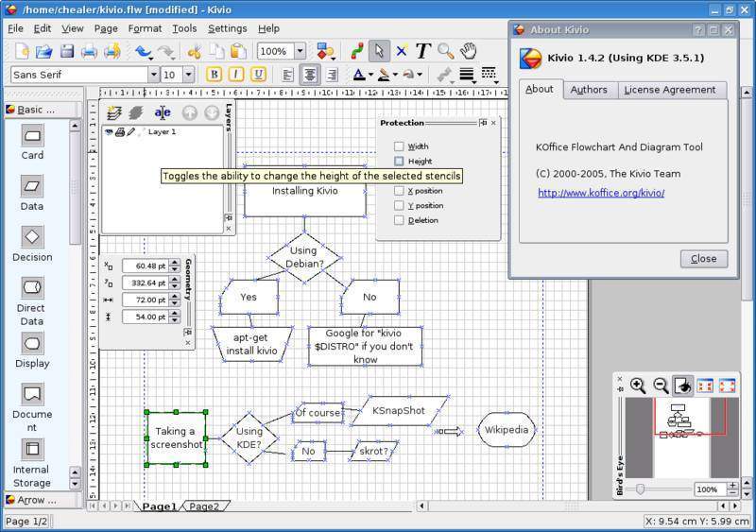
Task: Open the Format menu
Action: (x=145, y=28)
